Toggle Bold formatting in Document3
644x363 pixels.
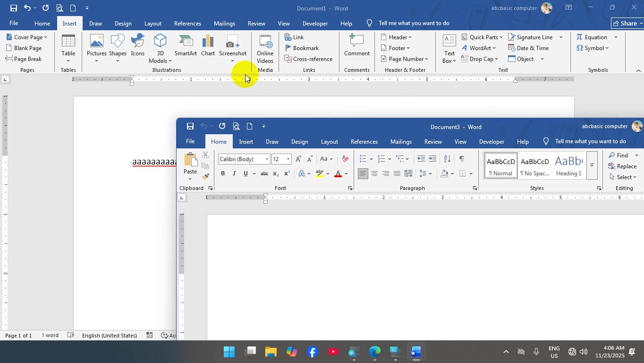tap(223, 174)
